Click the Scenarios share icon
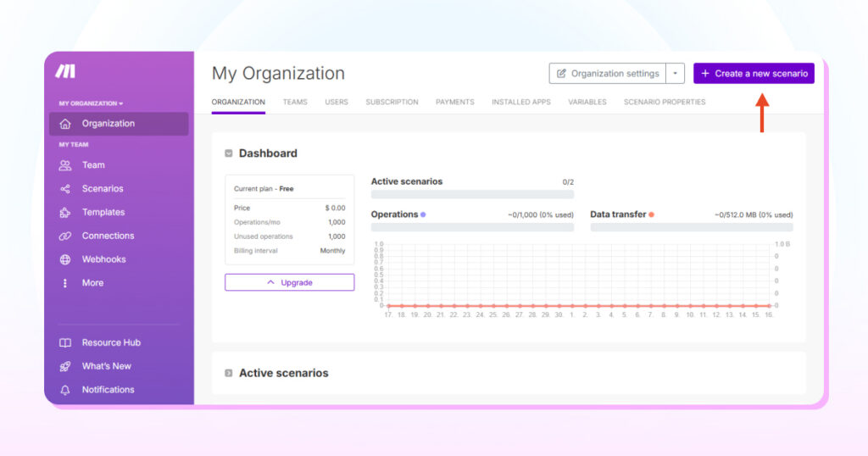 [x=65, y=189]
